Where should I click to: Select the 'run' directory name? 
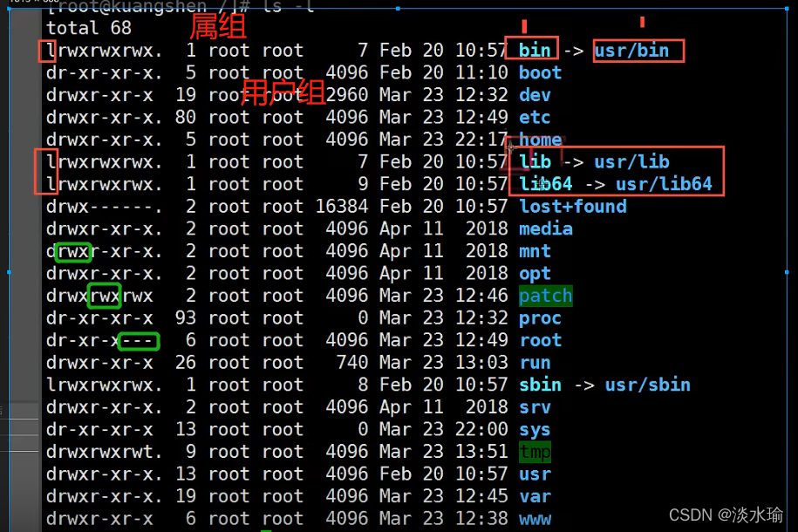click(x=535, y=363)
